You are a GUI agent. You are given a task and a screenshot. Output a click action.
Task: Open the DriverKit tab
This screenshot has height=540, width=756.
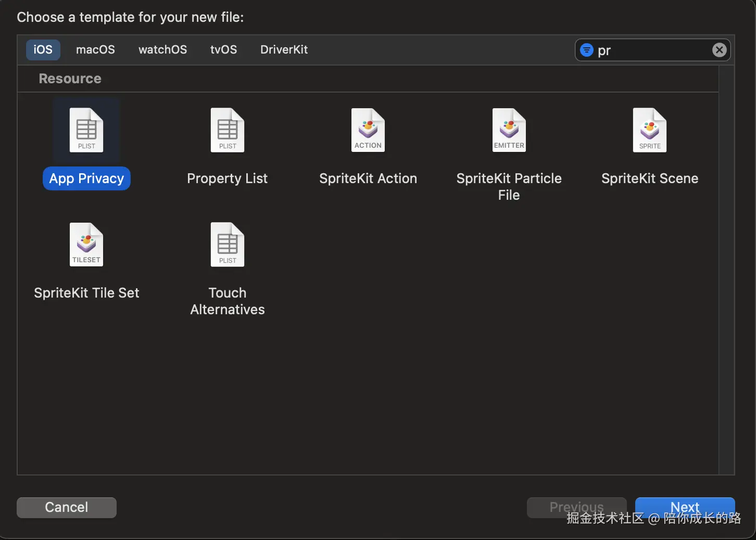pos(284,50)
